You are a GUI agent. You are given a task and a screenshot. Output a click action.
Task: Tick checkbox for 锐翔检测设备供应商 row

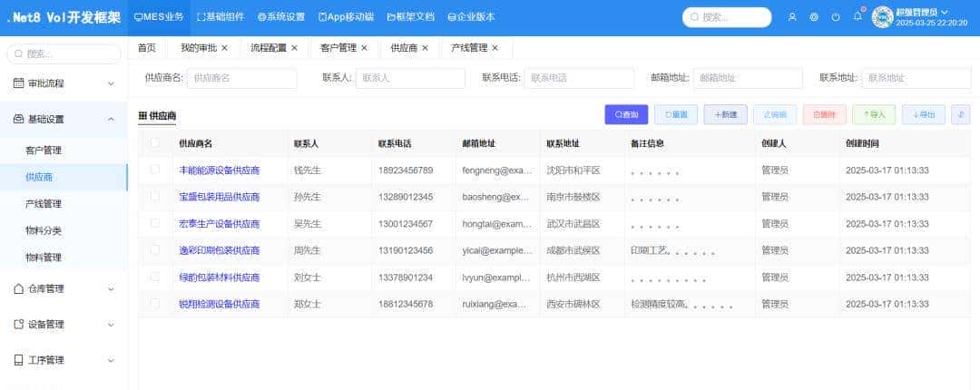pos(155,304)
